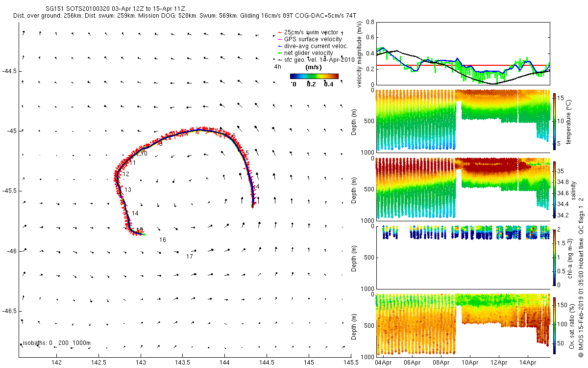Image resolution: width=588 pixels, height=368 pixels.
Task: Click the 06Apr date tick label
Action: point(413,362)
